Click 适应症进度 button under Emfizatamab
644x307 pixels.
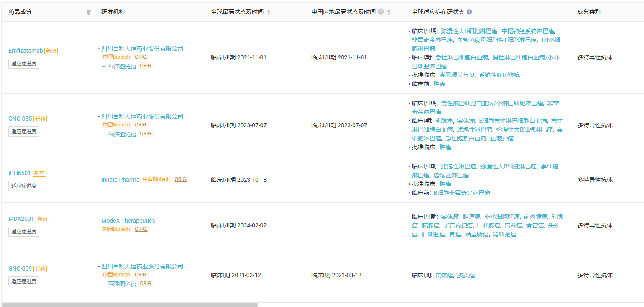tap(24, 64)
